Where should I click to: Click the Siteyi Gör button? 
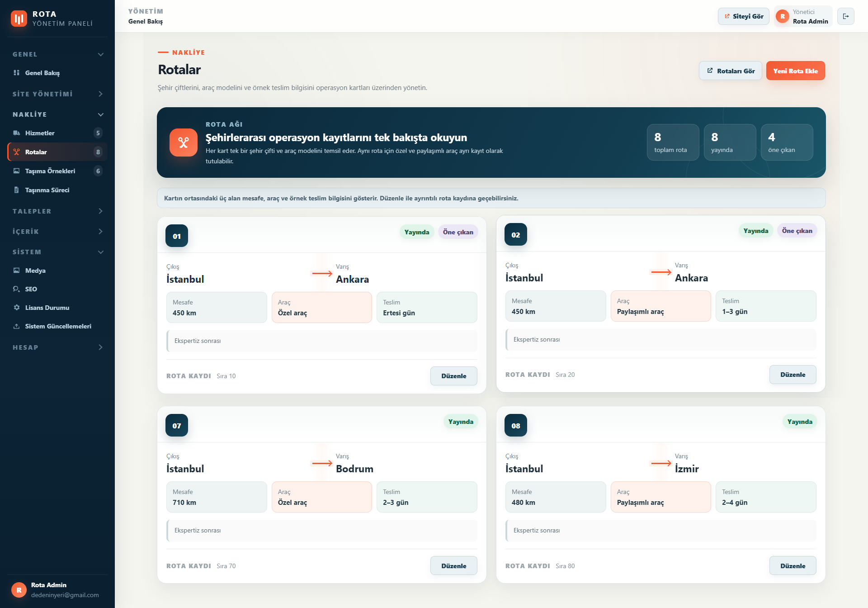(x=743, y=16)
